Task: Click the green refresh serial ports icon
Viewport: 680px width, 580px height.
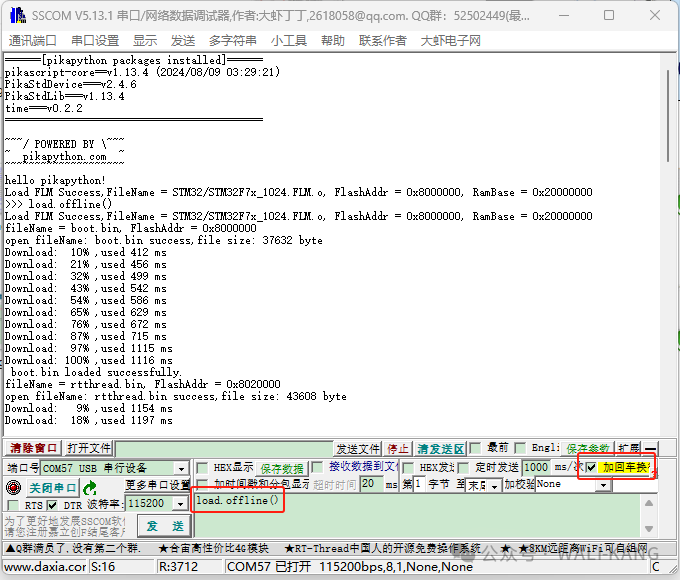Action: tap(90, 488)
